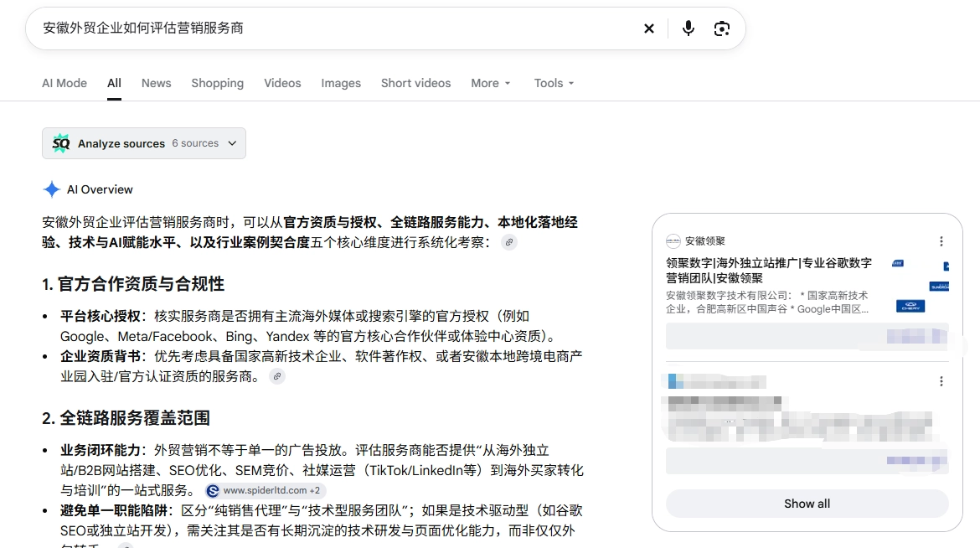Switch to the Images tab
This screenshot has width=980, height=548.
coord(341,83)
